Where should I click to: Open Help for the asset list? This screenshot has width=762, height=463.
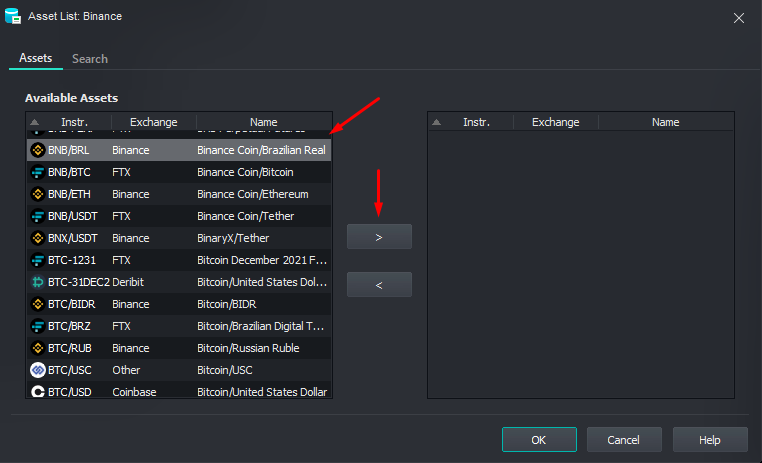click(710, 440)
